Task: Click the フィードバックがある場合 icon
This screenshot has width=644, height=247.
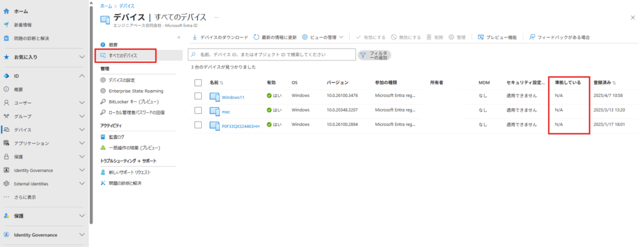Action: [532, 37]
